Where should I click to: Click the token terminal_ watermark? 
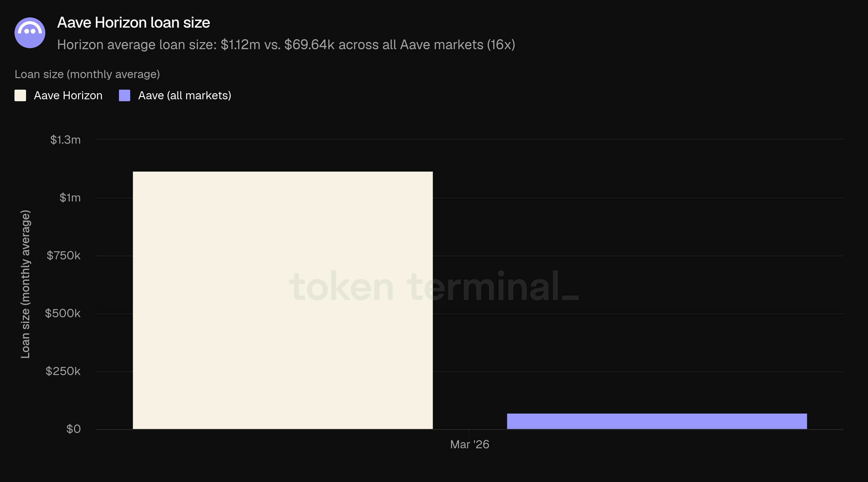tap(434, 286)
